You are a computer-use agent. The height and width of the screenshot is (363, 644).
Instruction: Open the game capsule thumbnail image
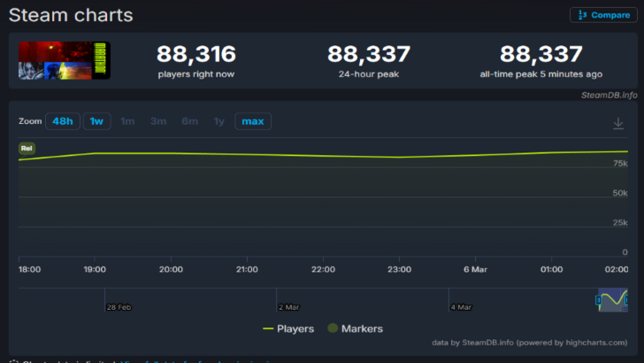[x=65, y=60]
